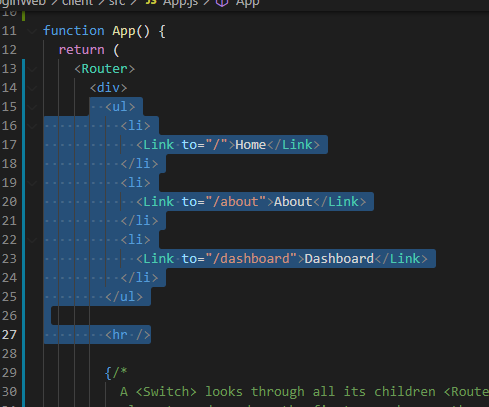Viewport: 489px width, 407px height.
Task: Click the <ul> opening tag
Action: [120, 107]
